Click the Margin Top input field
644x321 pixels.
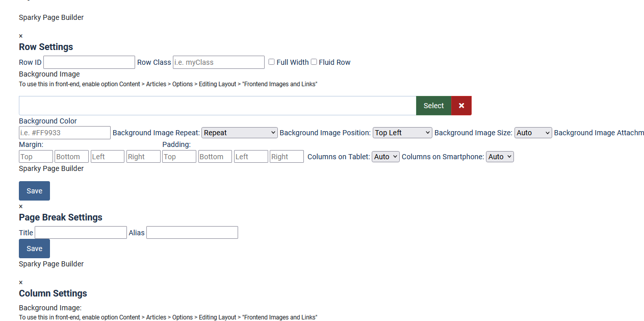[x=36, y=157]
